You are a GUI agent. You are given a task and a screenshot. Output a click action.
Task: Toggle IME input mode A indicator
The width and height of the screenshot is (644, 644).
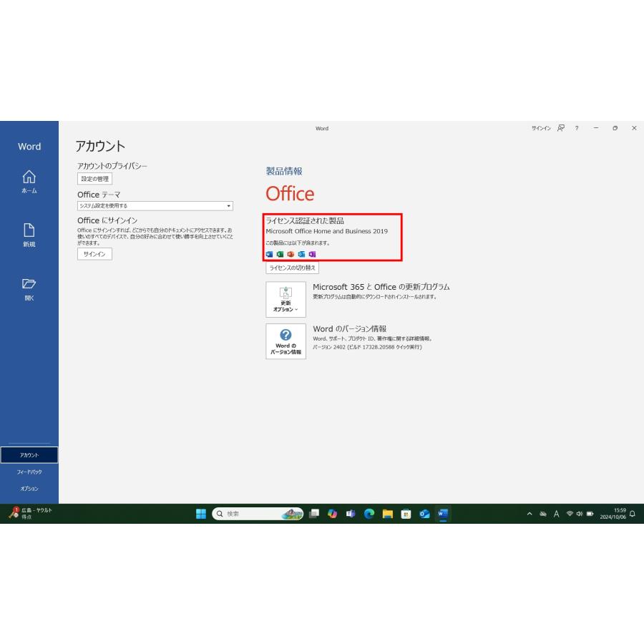point(556,514)
